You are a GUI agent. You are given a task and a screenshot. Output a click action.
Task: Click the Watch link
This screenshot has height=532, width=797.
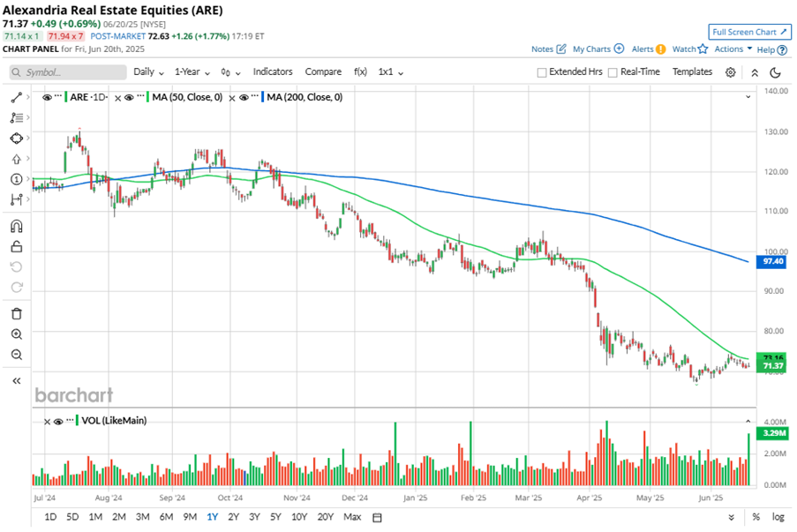[684, 49]
